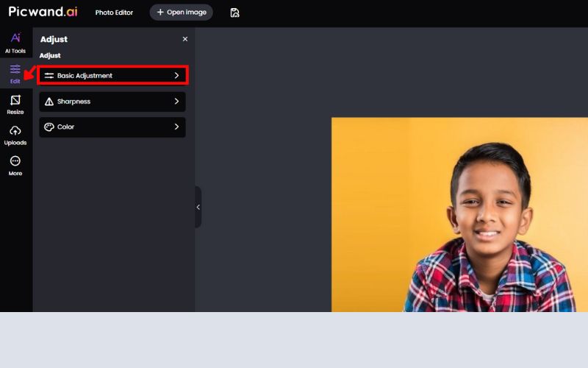
Task: Click the save image icon in top bar
Action: click(x=234, y=13)
